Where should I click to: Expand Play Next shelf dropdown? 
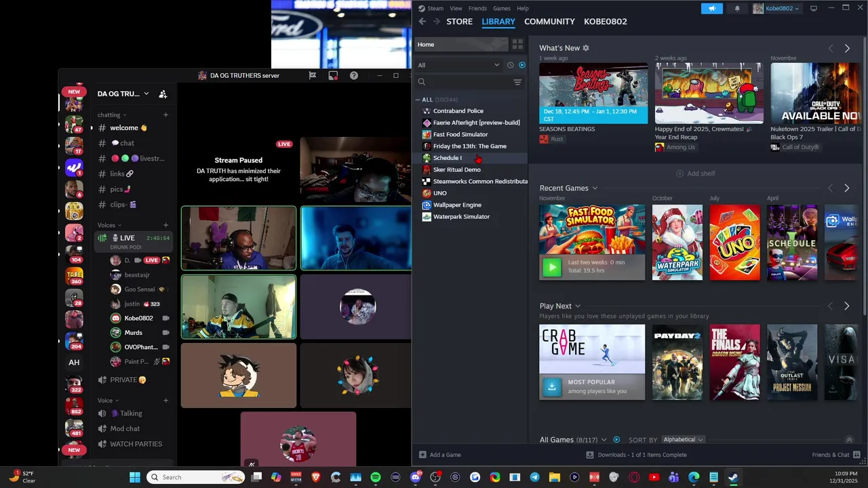(578, 306)
